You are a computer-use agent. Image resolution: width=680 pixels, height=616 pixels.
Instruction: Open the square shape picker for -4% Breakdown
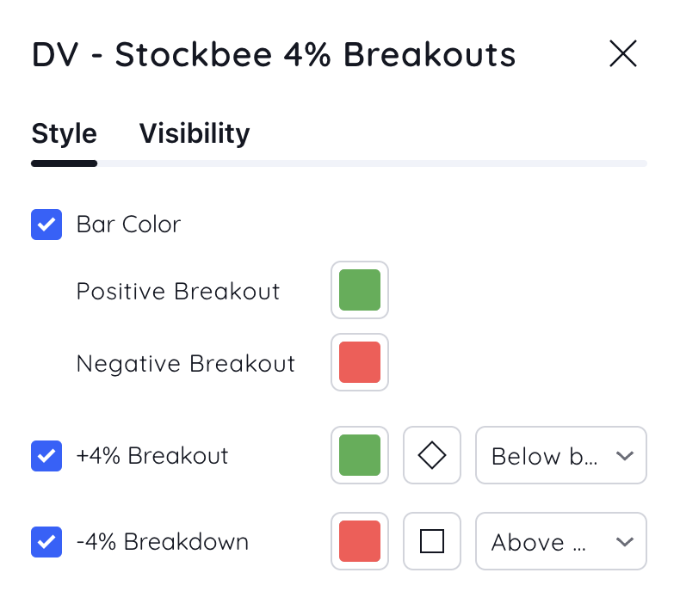coord(431,541)
